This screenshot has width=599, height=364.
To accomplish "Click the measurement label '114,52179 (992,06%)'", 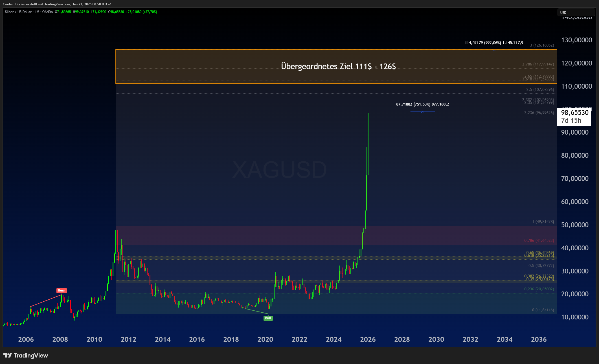I will (483, 43).
